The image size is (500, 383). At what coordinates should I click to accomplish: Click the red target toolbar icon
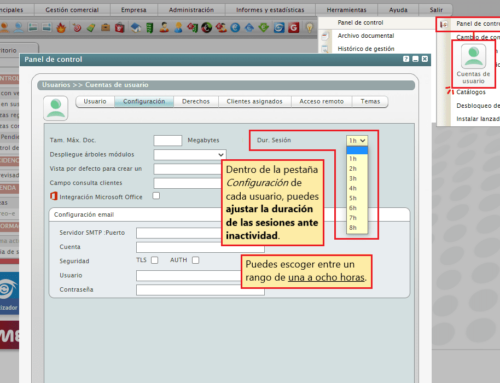(77, 28)
